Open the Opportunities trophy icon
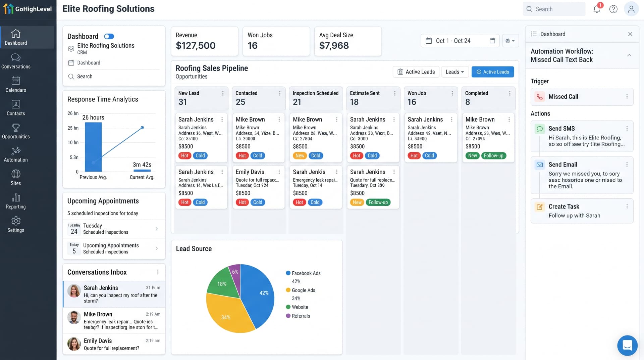 click(x=16, y=128)
